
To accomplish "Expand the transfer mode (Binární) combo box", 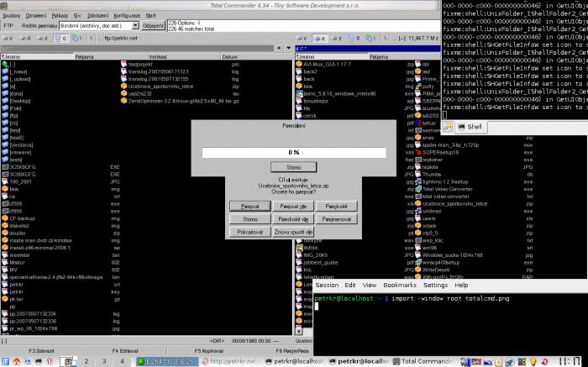I will point(135,26).
